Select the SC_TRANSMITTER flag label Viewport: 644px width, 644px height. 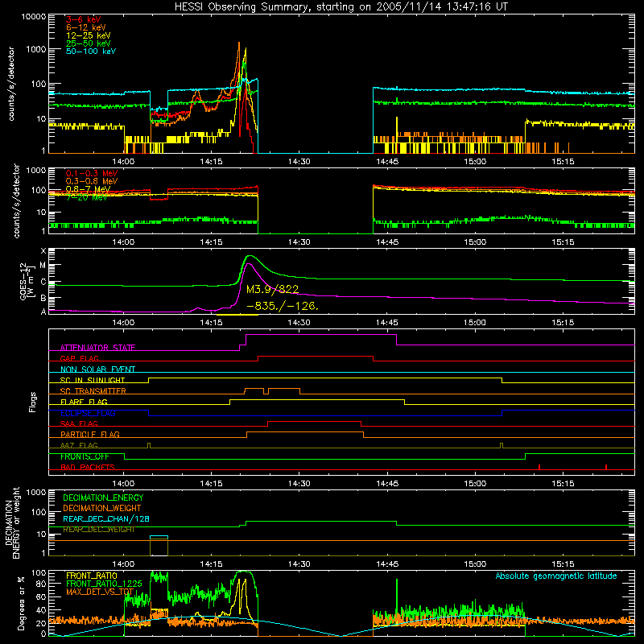(93, 390)
